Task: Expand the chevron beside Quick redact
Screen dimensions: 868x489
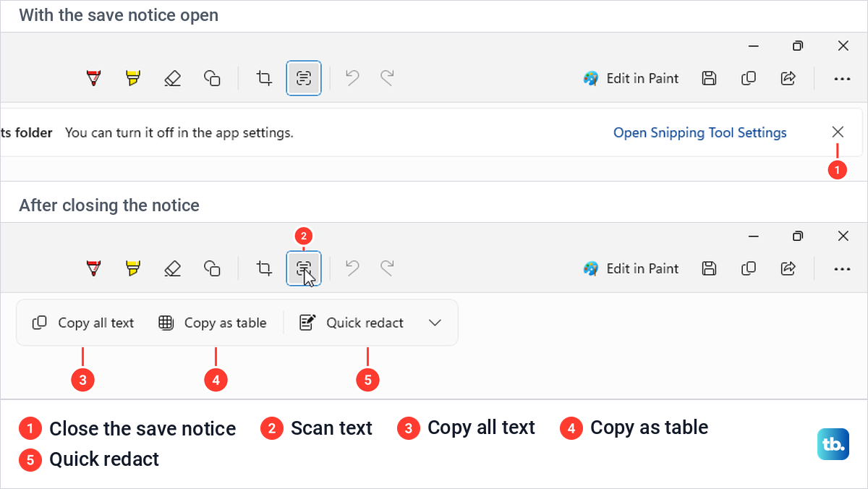Action: 435,323
